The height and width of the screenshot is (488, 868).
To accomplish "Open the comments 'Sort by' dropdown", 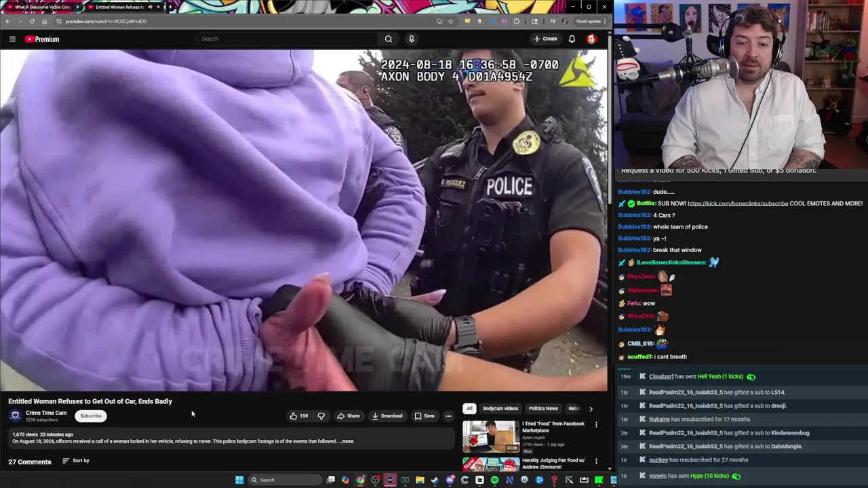I will (x=76, y=461).
